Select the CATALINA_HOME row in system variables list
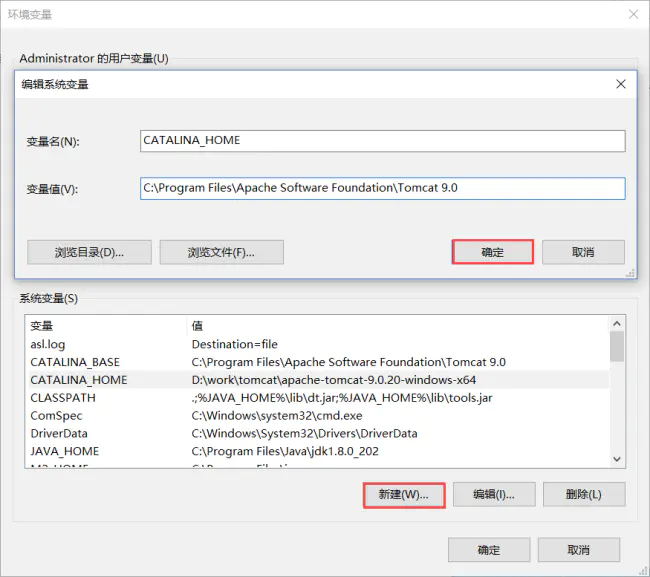Viewport: 650px width, 577px height. [x=317, y=380]
